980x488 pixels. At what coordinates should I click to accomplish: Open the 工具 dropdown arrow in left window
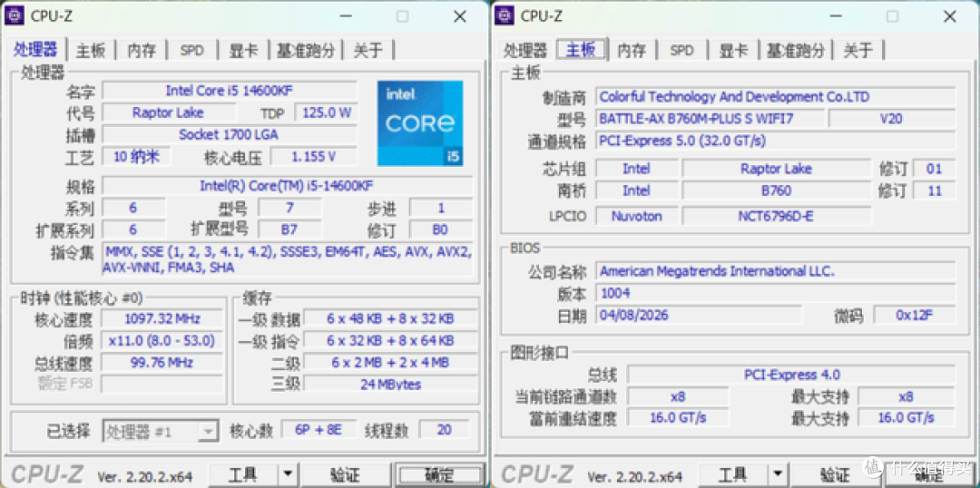[x=287, y=476]
